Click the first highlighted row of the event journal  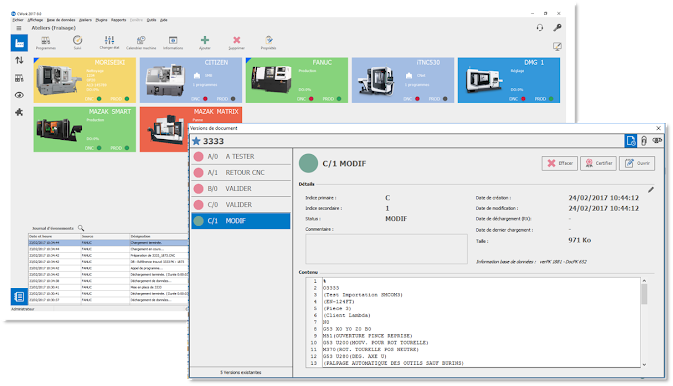(108, 243)
